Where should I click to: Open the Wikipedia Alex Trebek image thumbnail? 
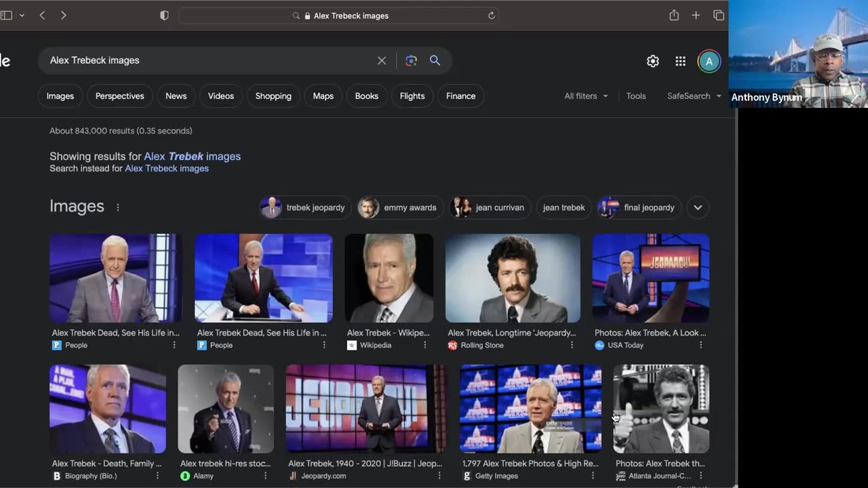point(389,278)
